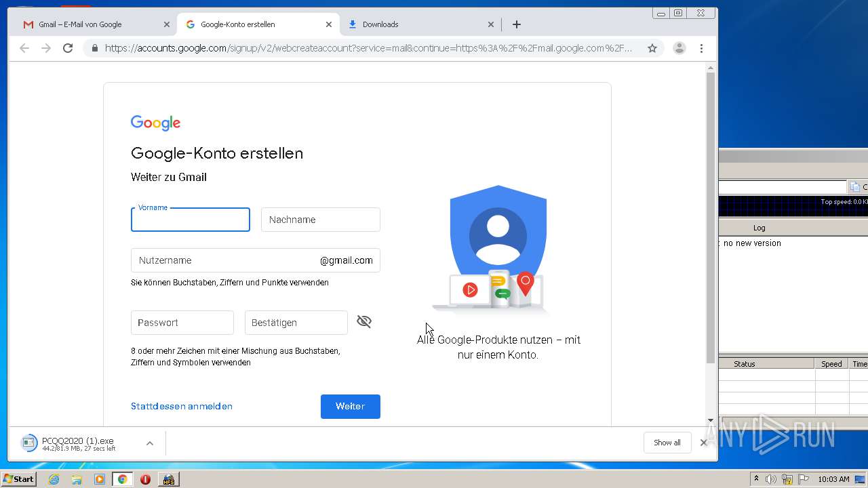
Task: Go forward in browser history
Action: point(46,48)
